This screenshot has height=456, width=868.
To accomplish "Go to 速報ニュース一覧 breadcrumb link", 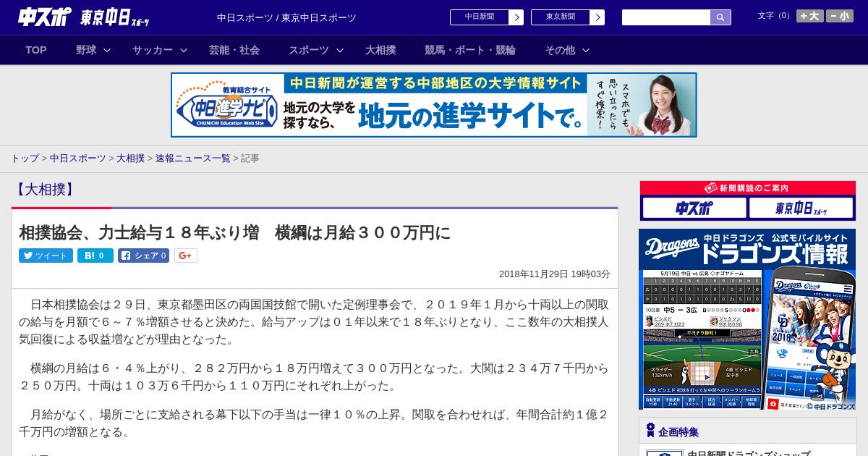I will coord(193,159).
